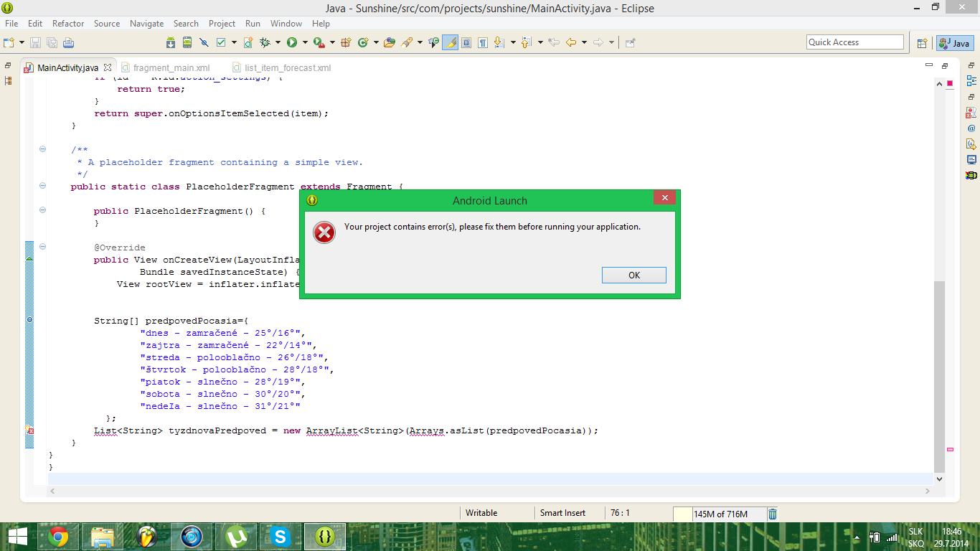Open the Refactor menu
The height and width of the screenshot is (551, 980).
[x=68, y=24]
